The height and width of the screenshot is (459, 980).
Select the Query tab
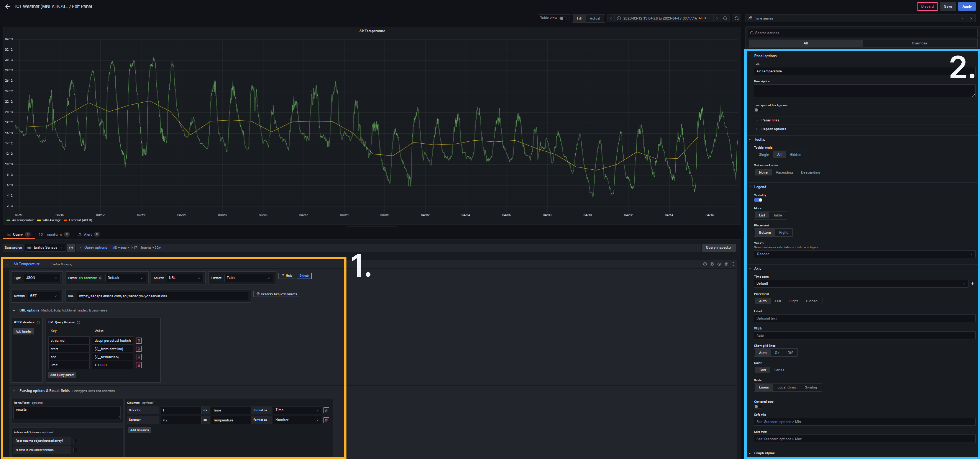19,235
